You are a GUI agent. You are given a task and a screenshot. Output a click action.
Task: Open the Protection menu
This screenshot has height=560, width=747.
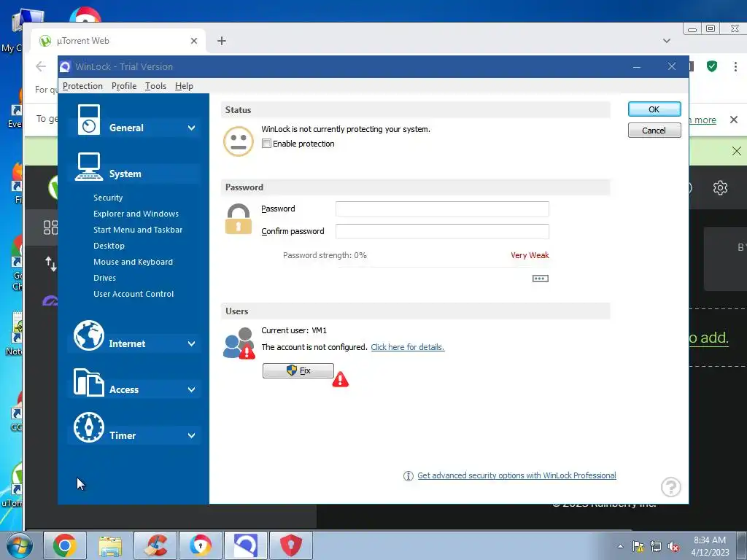point(82,86)
